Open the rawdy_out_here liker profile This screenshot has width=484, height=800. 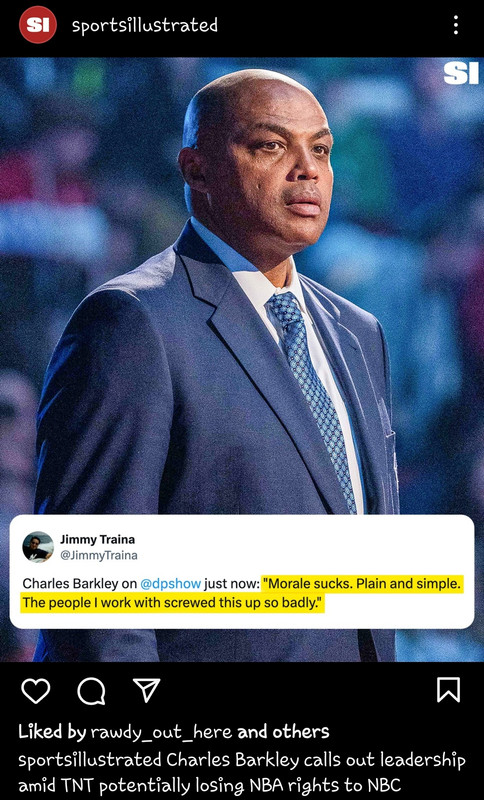(x=162, y=733)
